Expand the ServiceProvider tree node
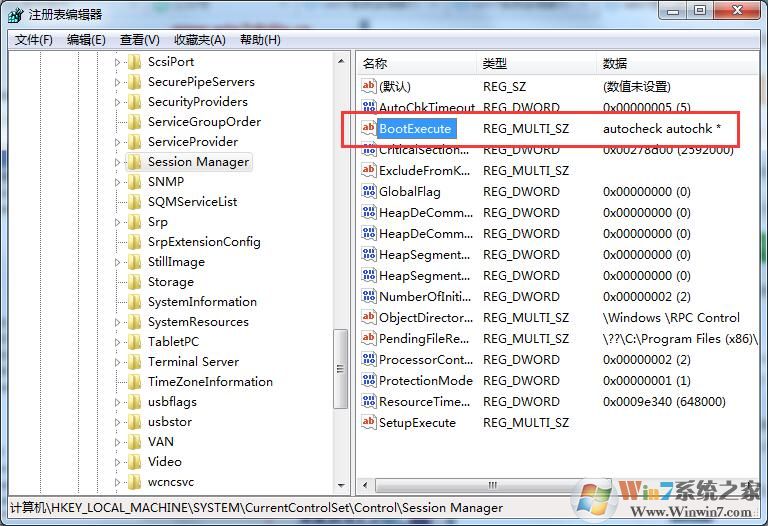768x526 pixels. pos(117,142)
